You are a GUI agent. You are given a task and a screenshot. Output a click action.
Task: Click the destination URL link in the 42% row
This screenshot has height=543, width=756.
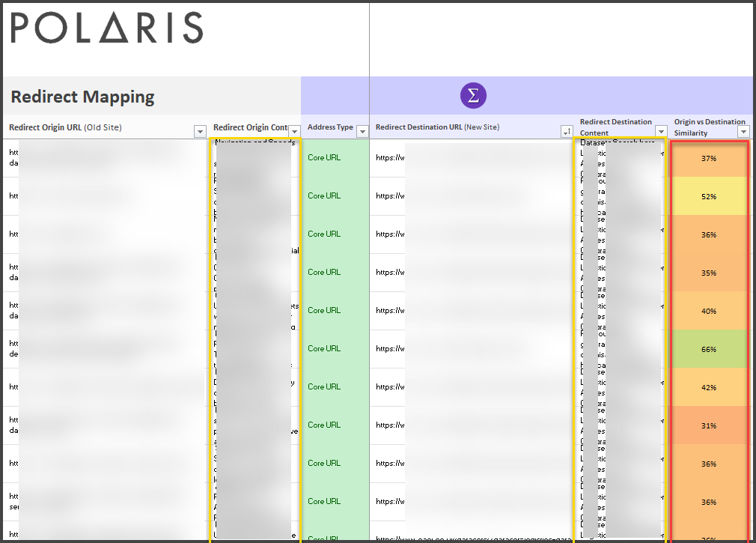391,387
